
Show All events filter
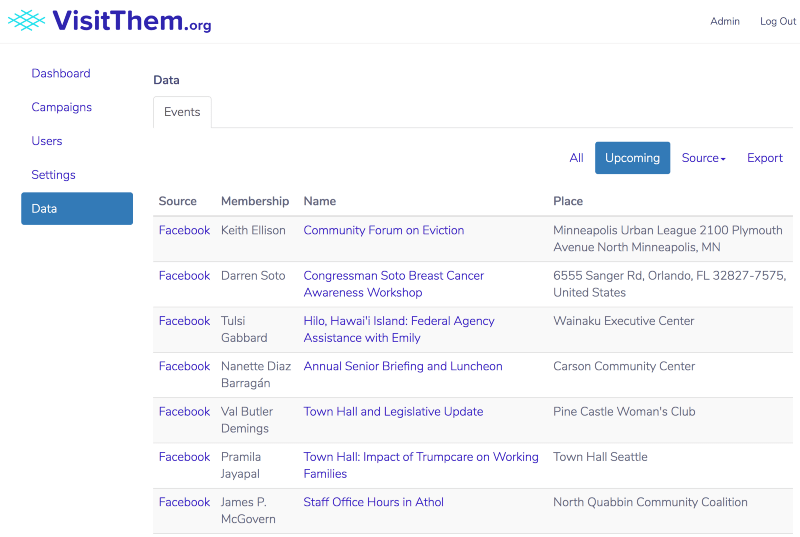coord(576,158)
